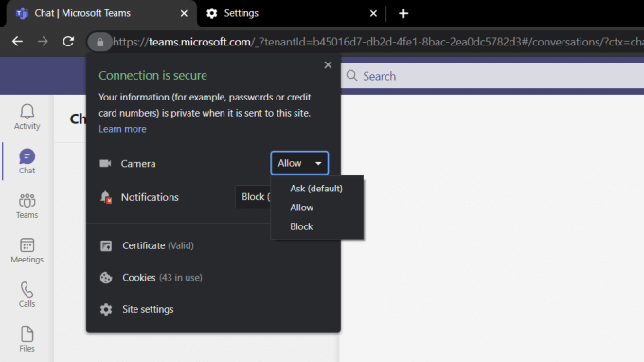This screenshot has width=644, height=362.
Task: Click the padlock site info icon
Action: click(99, 42)
